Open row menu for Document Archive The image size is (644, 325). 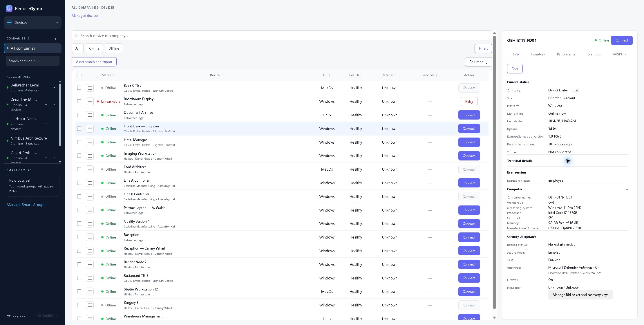pos(90,115)
